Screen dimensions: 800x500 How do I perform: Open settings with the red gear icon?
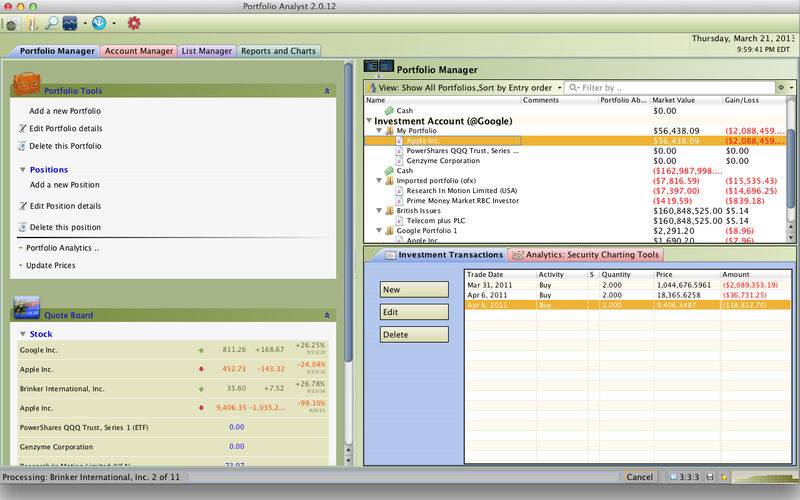[134, 23]
